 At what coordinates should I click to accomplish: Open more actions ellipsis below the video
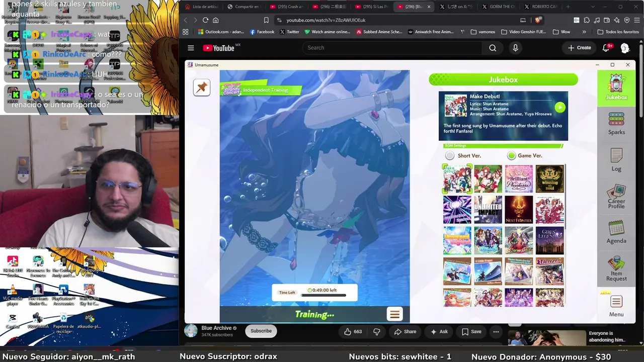point(496,331)
